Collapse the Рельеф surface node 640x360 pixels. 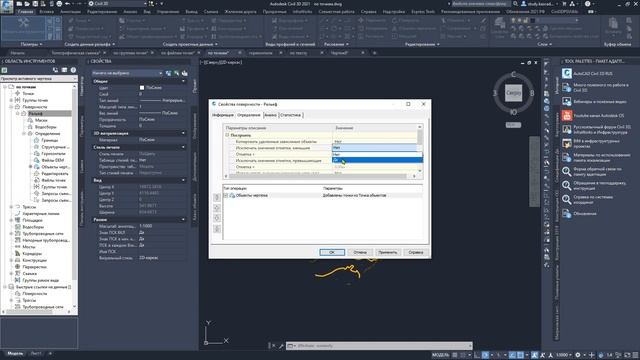pyautogui.click(x=18, y=113)
